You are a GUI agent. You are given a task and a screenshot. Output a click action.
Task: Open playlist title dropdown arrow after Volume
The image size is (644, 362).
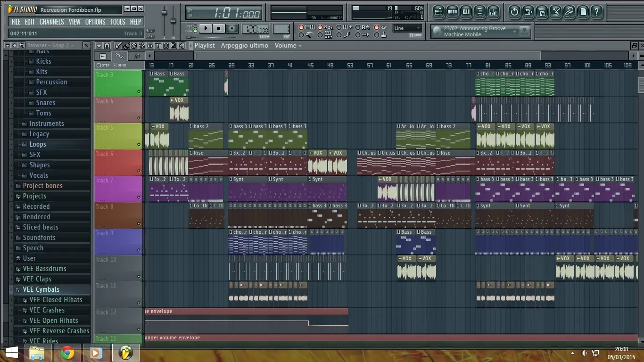(300, 46)
